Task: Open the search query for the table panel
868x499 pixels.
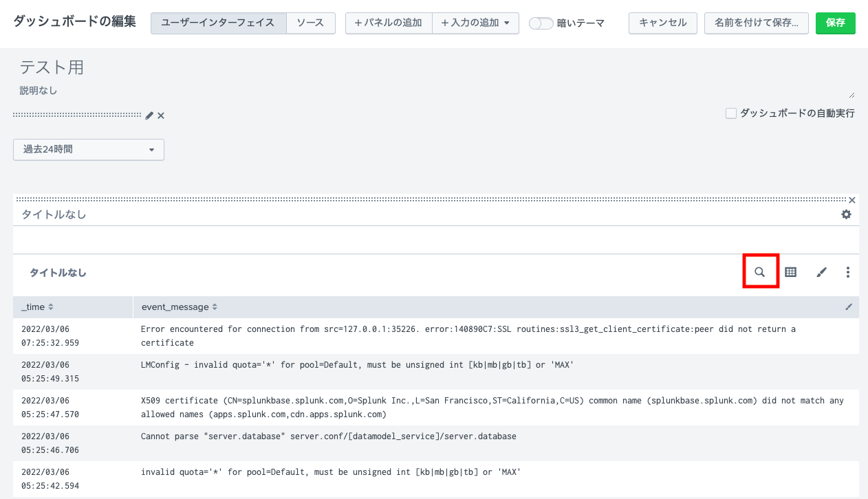Action: click(x=760, y=271)
